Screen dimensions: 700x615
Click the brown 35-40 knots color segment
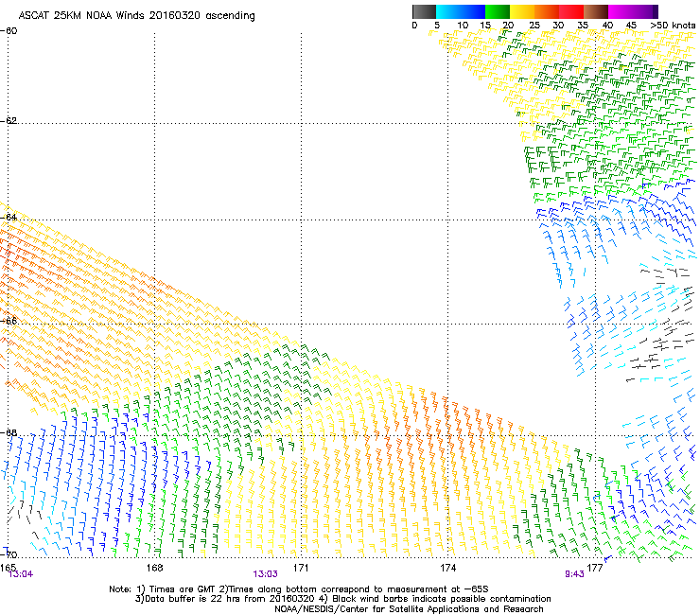(595, 11)
